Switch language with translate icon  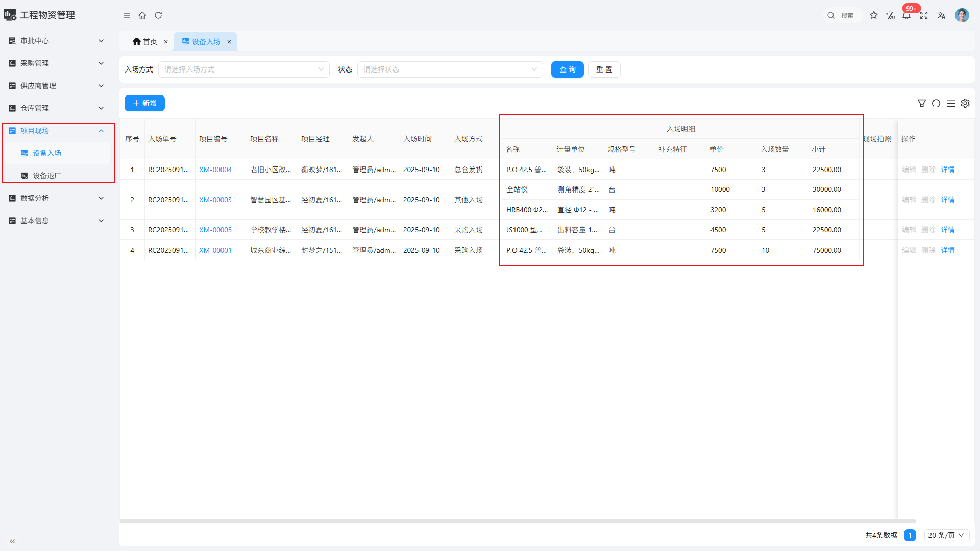coord(941,15)
